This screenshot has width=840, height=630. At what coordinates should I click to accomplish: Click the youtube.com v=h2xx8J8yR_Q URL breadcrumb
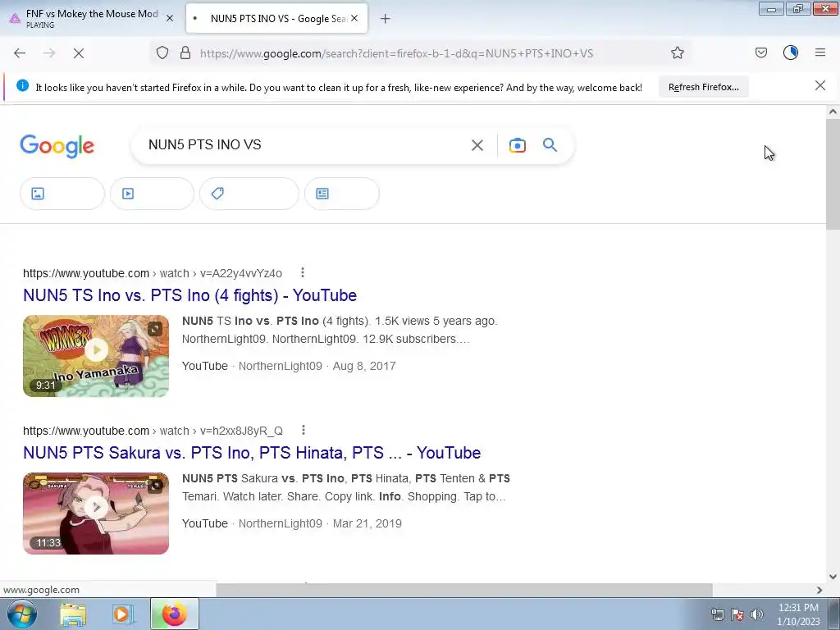point(153,431)
